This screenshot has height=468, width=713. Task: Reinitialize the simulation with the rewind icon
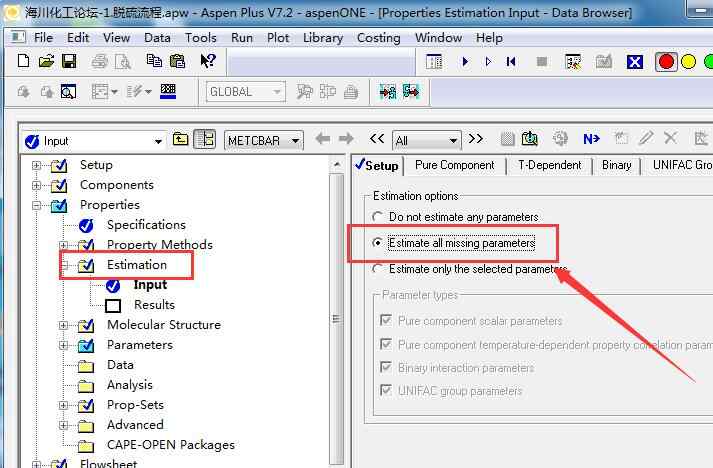click(x=511, y=61)
